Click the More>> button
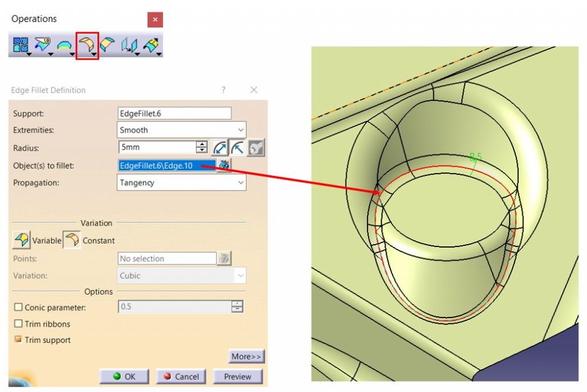This screenshot has width=587, height=392. pyautogui.click(x=245, y=356)
